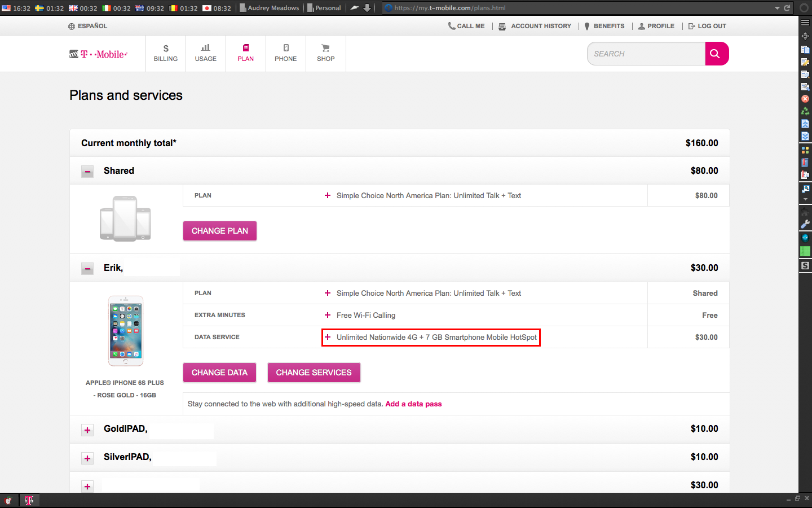Click the Call Me link

click(466, 26)
